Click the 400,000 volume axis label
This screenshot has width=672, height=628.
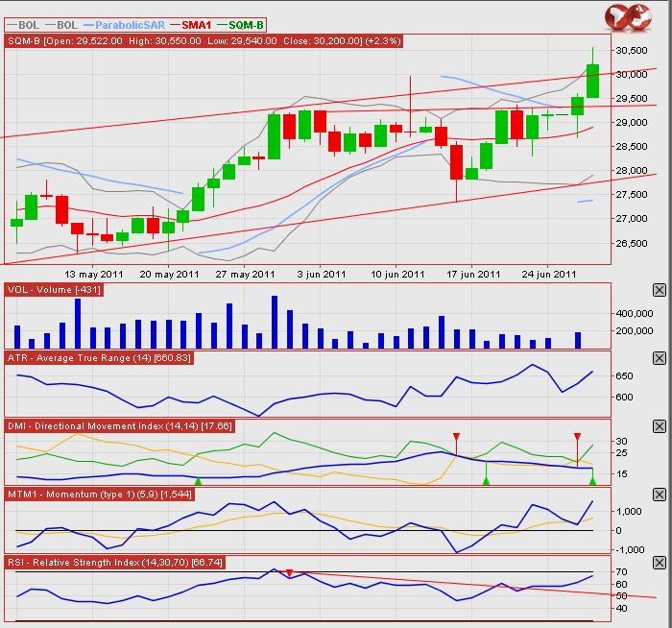point(635,313)
